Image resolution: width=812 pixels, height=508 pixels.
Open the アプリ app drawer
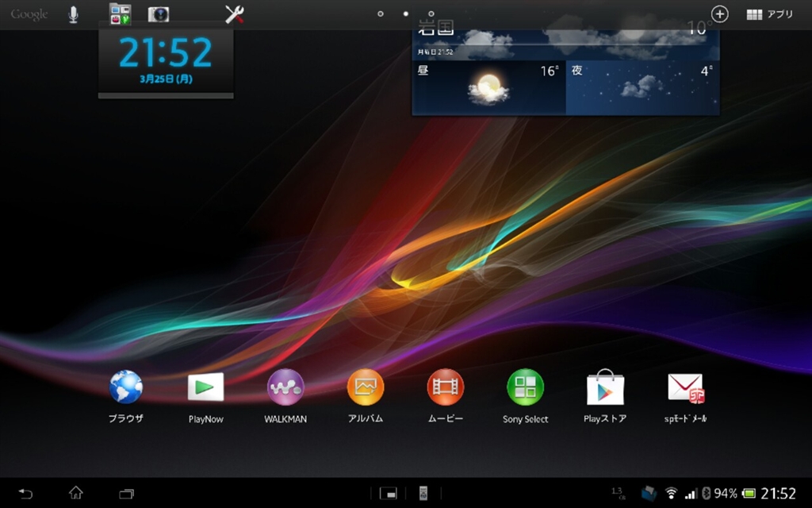[769, 14]
